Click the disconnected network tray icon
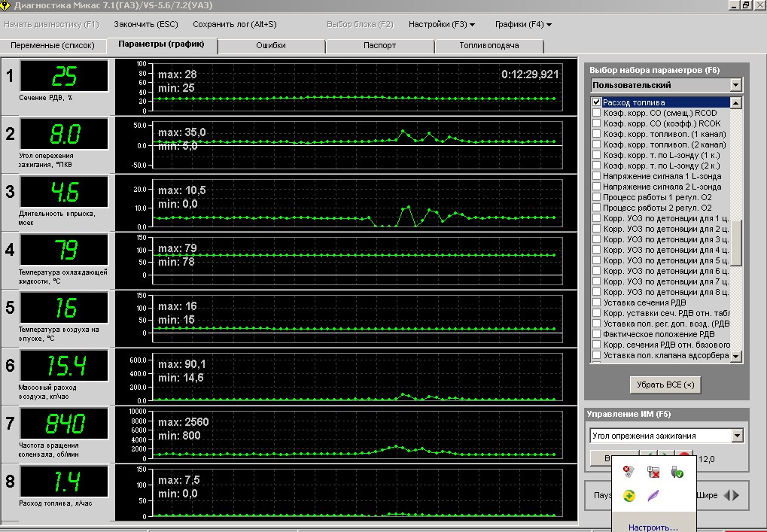 pyautogui.click(x=653, y=472)
